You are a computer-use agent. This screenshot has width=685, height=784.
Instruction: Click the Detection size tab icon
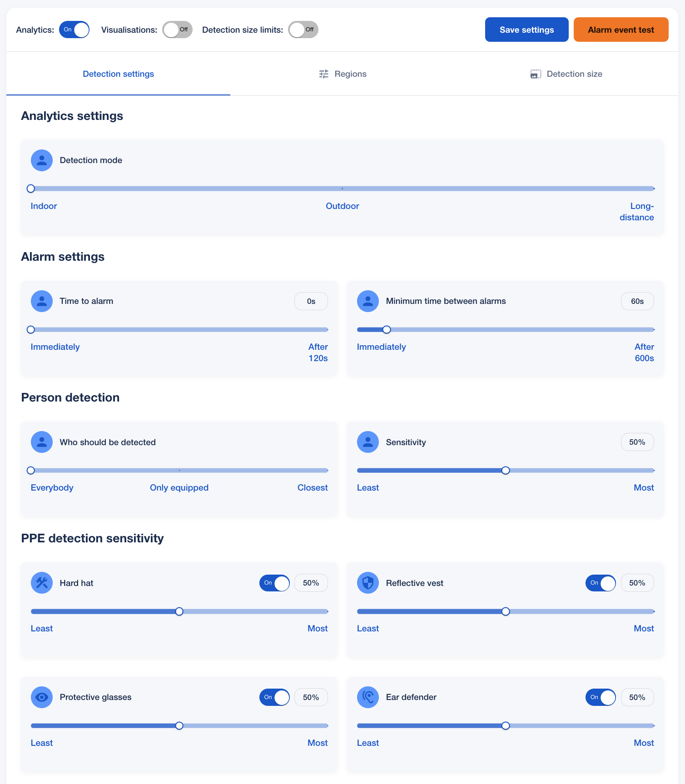(536, 74)
